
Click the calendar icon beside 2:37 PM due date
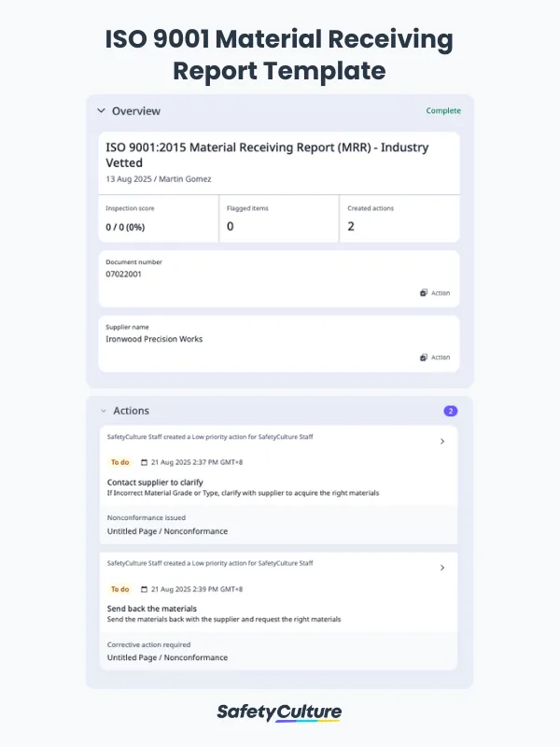pyautogui.click(x=144, y=462)
